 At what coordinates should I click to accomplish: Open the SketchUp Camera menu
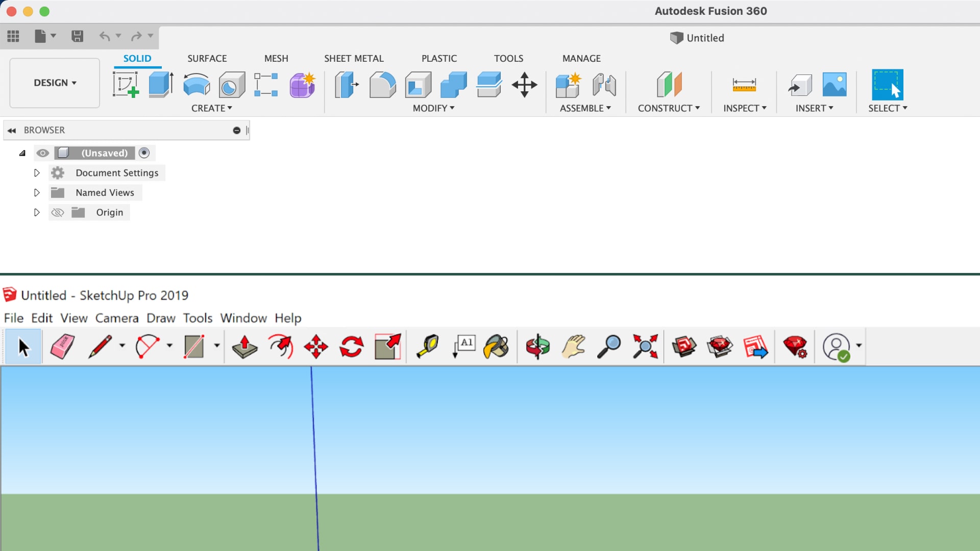pyautogui.click(x=117, y=318)
